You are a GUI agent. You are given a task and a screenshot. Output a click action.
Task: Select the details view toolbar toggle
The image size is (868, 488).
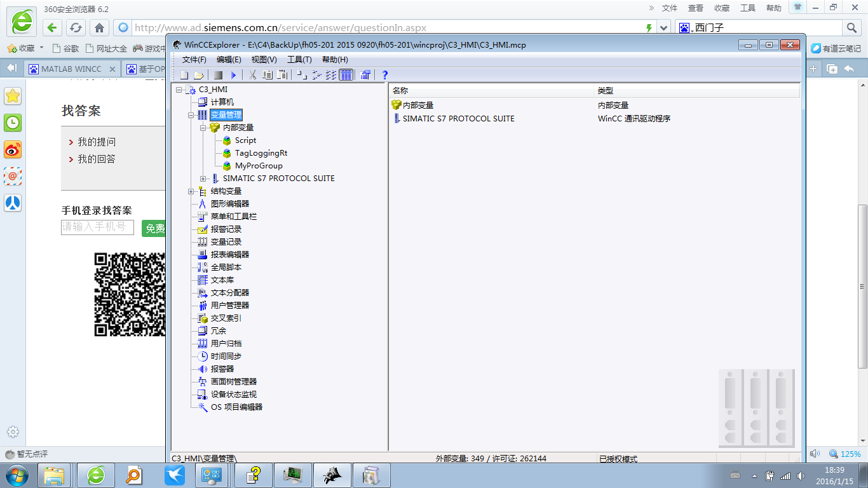click(346, 75)
